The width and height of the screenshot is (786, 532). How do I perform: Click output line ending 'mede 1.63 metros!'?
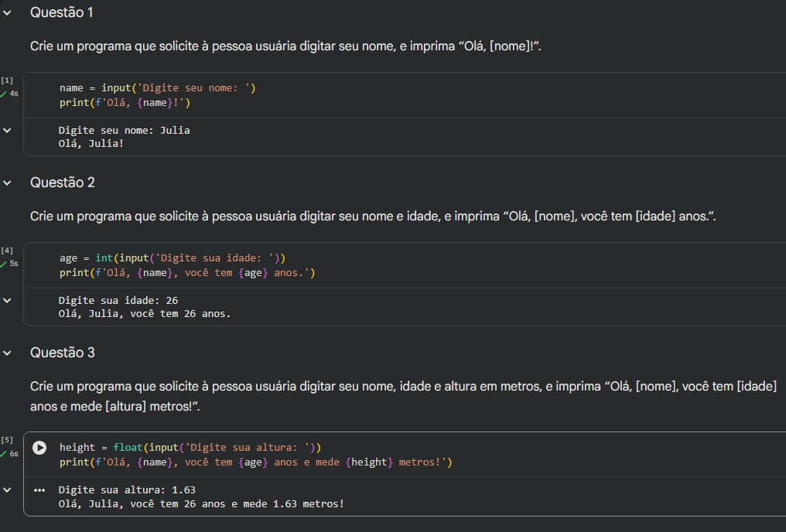point(201,504)
